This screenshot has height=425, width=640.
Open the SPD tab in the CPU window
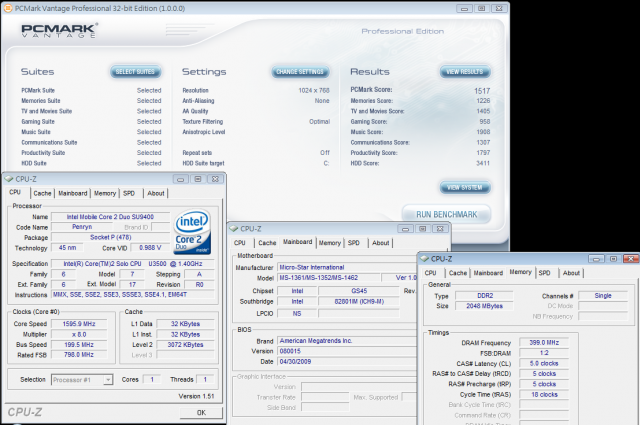[129, 193]
